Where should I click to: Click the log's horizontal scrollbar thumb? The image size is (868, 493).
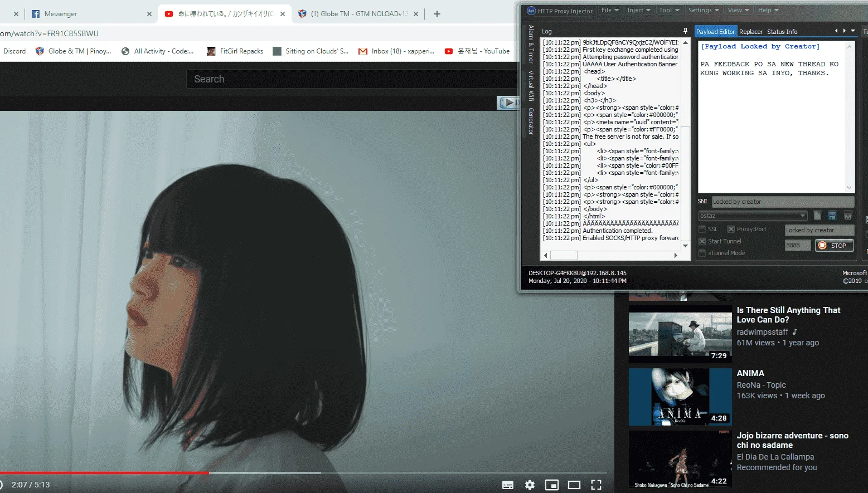tap(564, 255)
